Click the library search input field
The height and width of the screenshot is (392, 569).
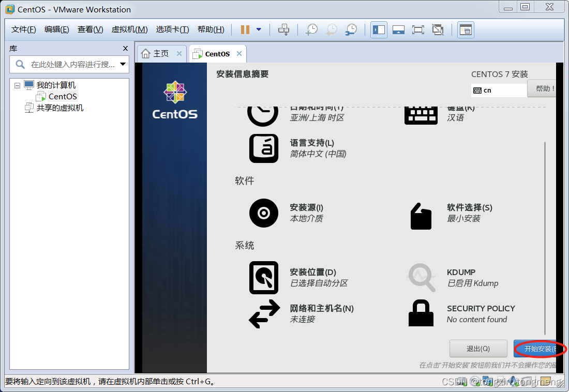click(x=69, y=65)
